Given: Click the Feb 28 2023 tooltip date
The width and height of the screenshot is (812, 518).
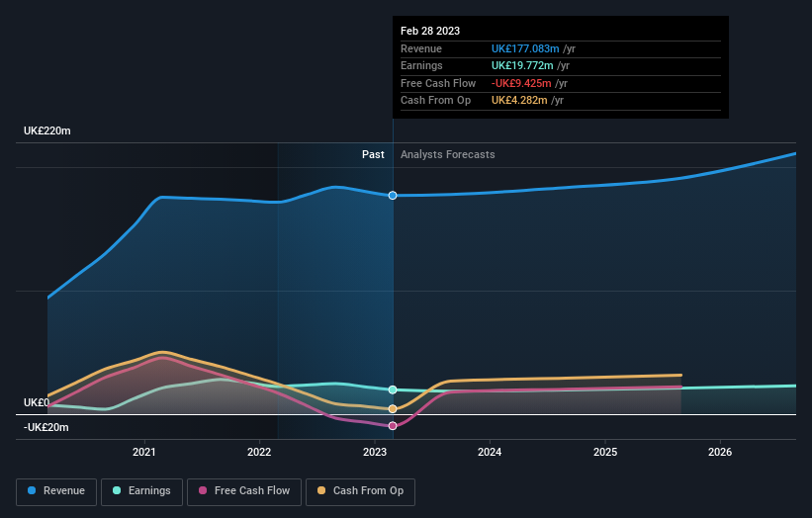Looking at the screenshot, I should pos(430,31).
